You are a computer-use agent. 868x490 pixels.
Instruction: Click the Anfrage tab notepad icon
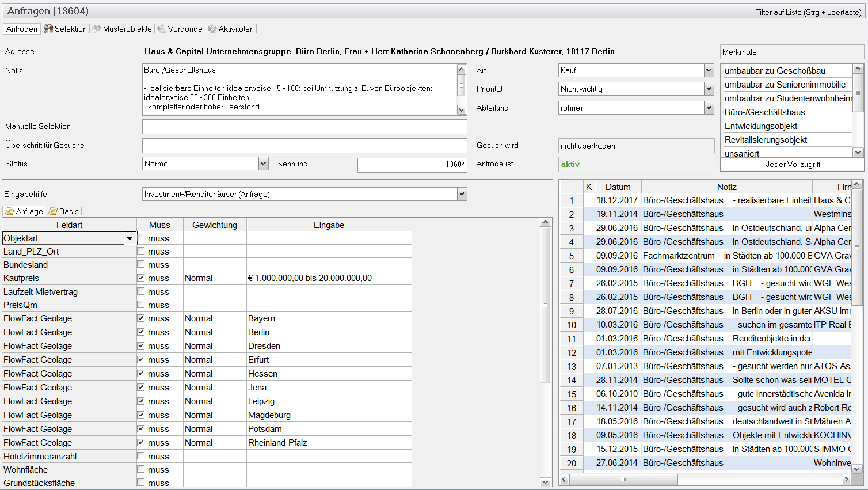[x=10, y=211]
